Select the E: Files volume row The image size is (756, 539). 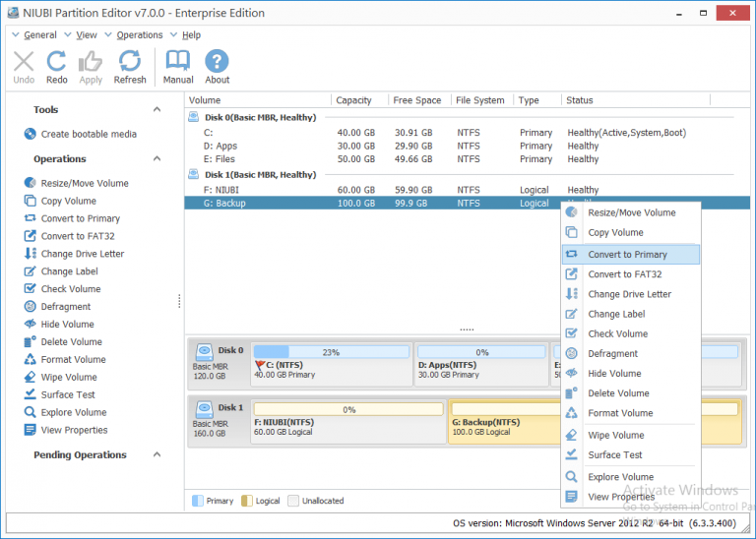point(467,159)
